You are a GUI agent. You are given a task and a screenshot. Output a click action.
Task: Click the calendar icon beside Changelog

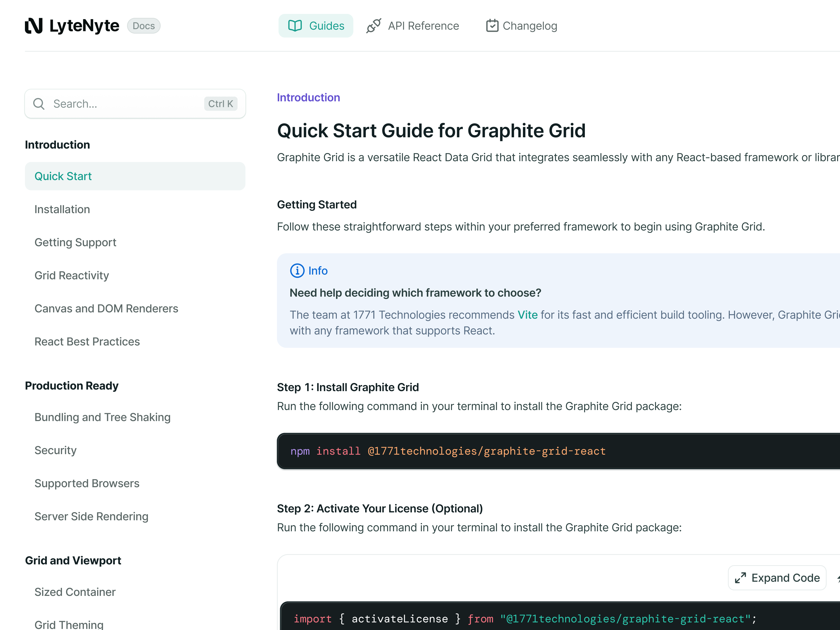(492, 25)
